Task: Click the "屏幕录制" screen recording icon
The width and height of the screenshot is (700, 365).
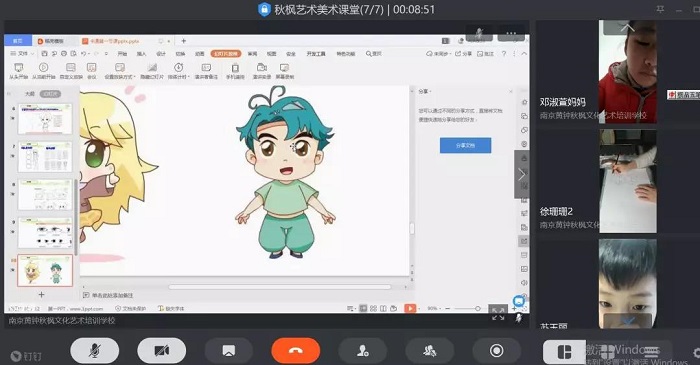Action: (x=284, y=71)
